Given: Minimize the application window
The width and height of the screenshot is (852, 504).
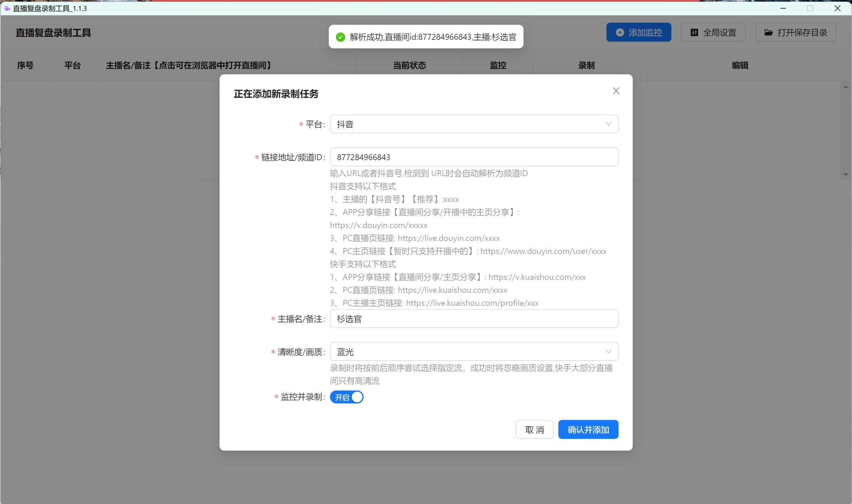Looking at the screenshot, I should pyautogui.click(x=783, y=8).
